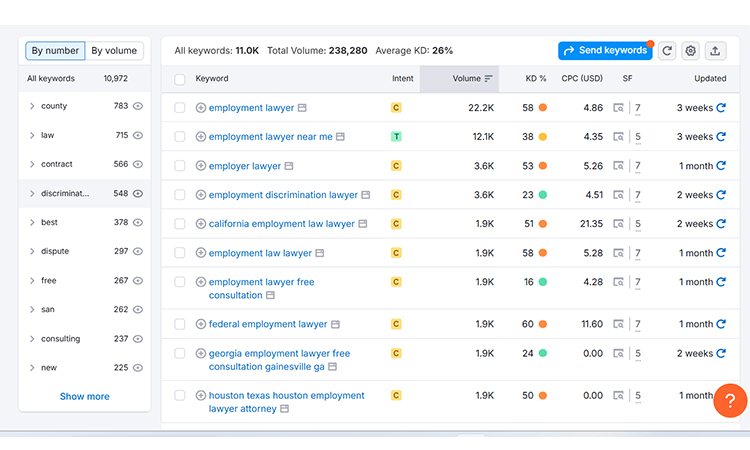This screenshot has height=450, width=750.
Task: Open 'houston texas houston employment lawyer attorney' link
Action: [286, 402]
